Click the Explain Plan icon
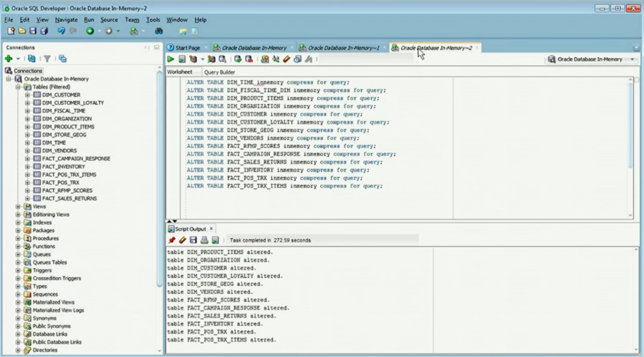Screen dimensions: 644x357 tap(193, 59)
